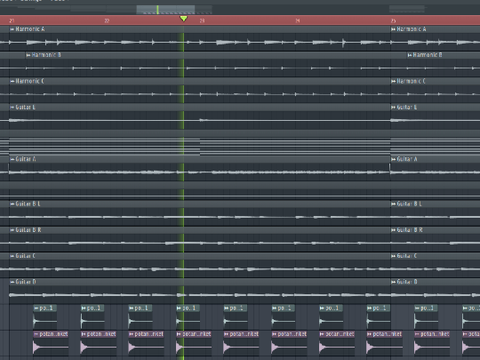Jump to bar 21 on the timeline ruler
The height and width of the screenshot is (360, 480).
click(x=12, y=21)
